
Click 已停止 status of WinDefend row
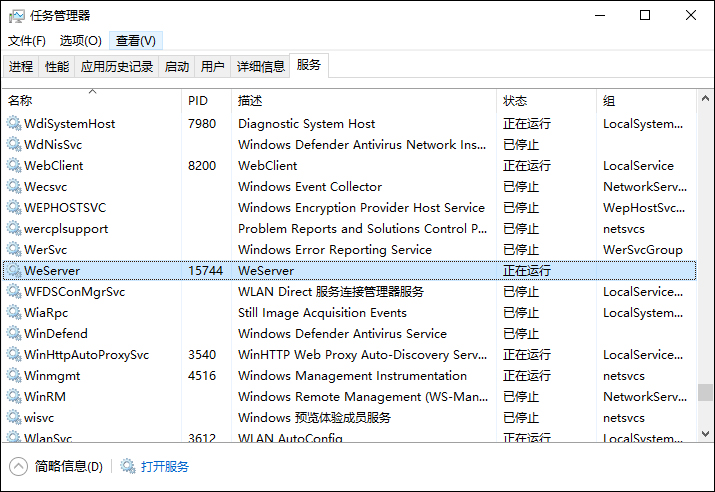[x=521, y=333]
